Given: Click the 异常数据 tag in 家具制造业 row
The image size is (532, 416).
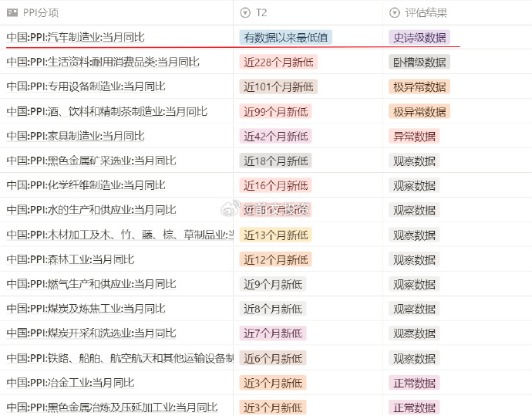Looking at the screenshot, I should [x=414, y=136].
